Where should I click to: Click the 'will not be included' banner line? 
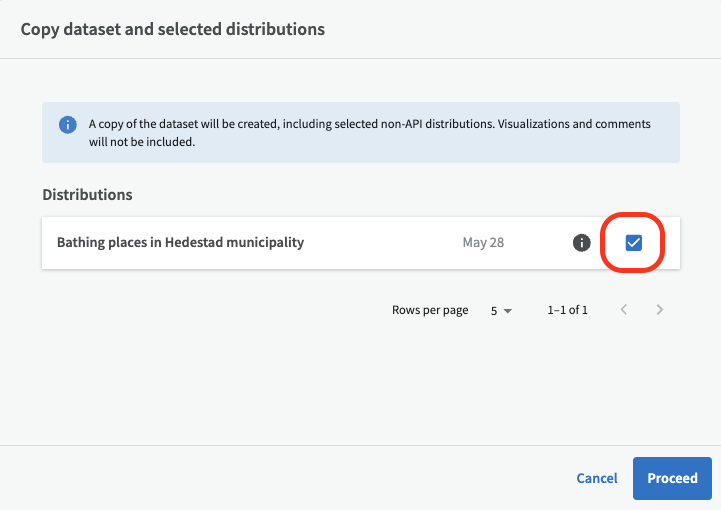tap(142, 142)
